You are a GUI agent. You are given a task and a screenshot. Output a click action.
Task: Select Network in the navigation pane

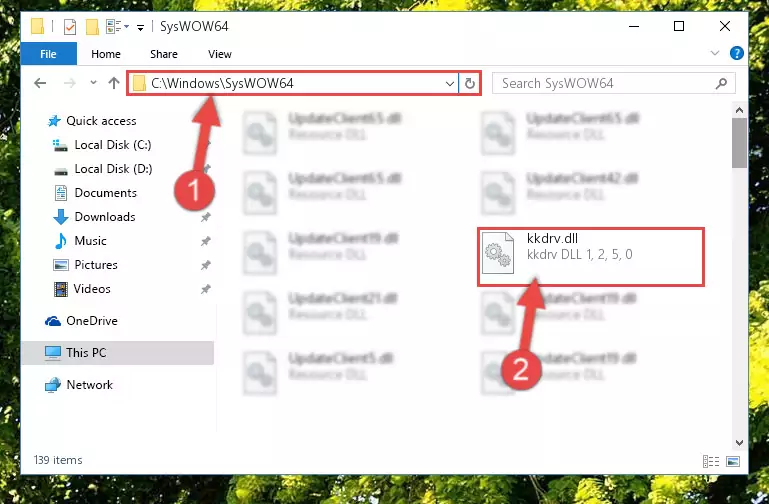coord(90,385)
